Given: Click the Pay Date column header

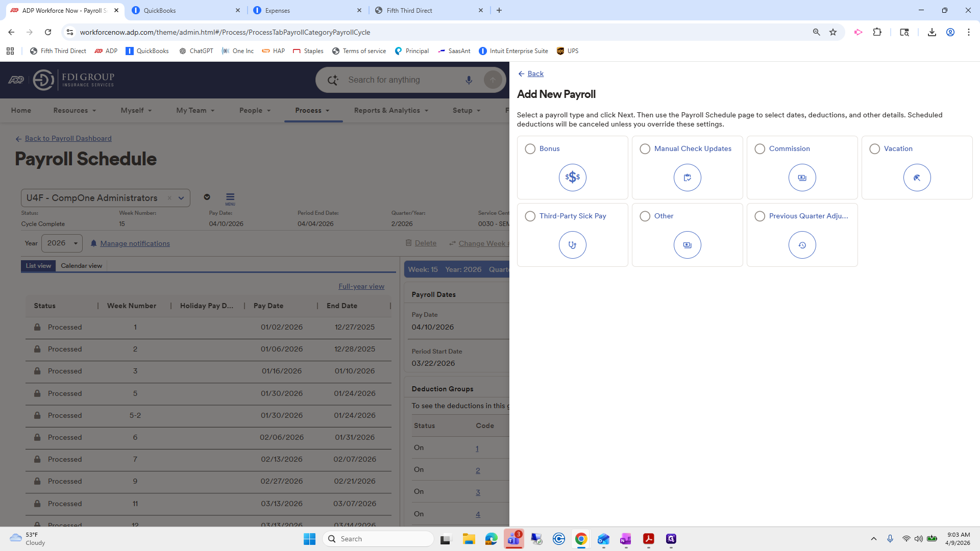Looking at the screenshot, I should (x=268, y=306).
